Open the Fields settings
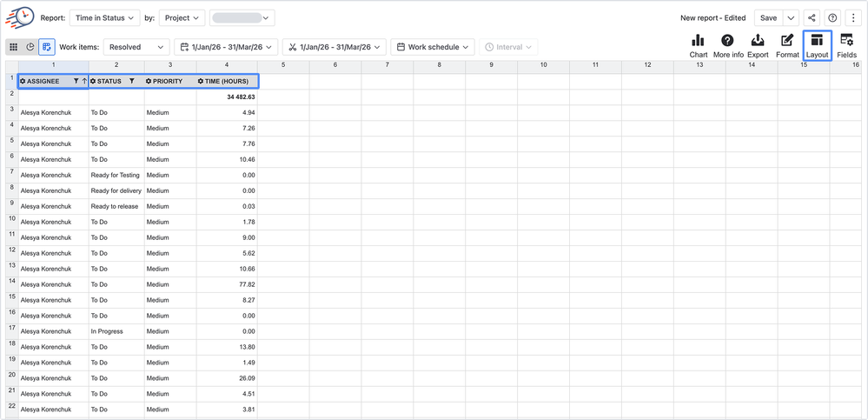 pyautogui.click(x=846, y=46)
